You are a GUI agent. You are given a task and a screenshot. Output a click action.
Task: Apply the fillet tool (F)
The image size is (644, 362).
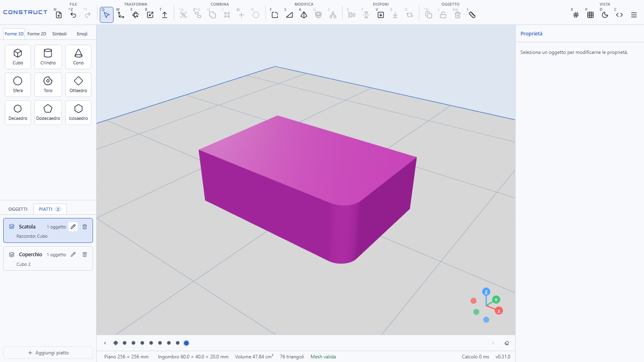click(x=275, y=15)
